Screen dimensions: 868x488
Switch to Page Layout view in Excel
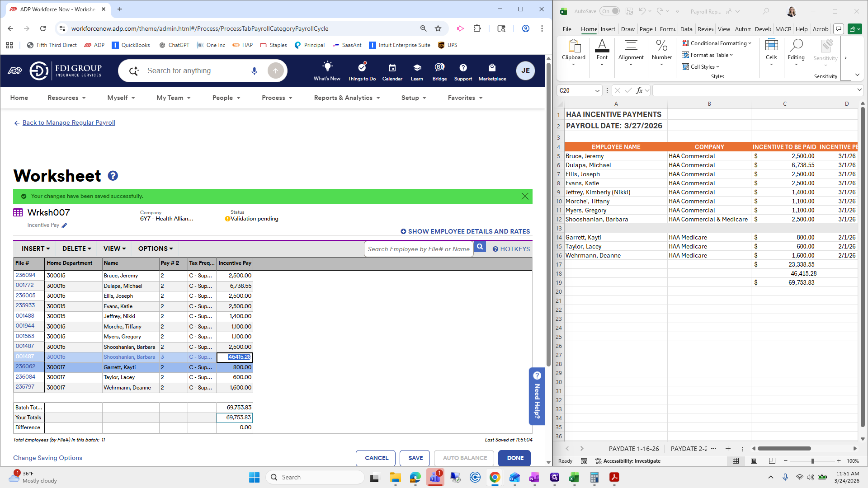point(754,461)
